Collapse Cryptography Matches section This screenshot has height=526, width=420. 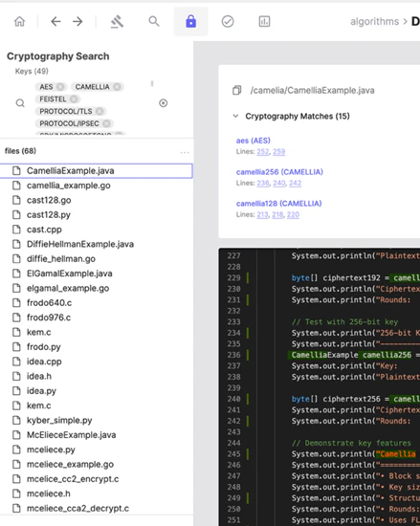pos(235,116)
